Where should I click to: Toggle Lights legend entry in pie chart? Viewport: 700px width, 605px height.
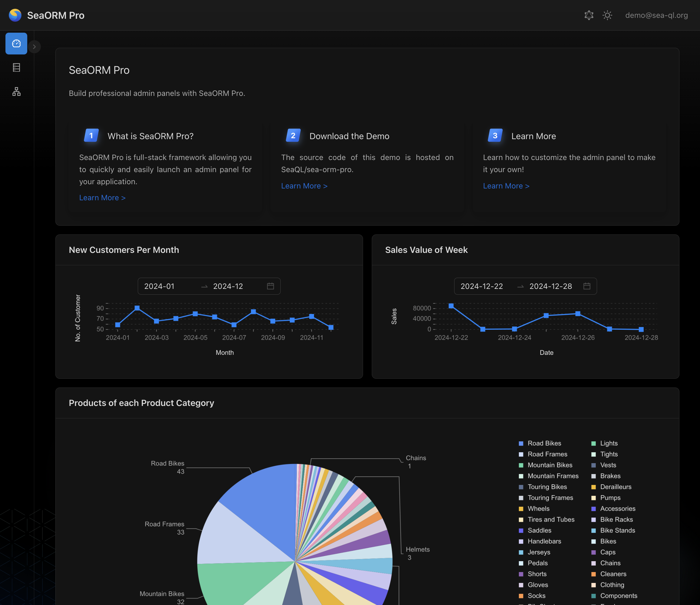click(609, 443)
